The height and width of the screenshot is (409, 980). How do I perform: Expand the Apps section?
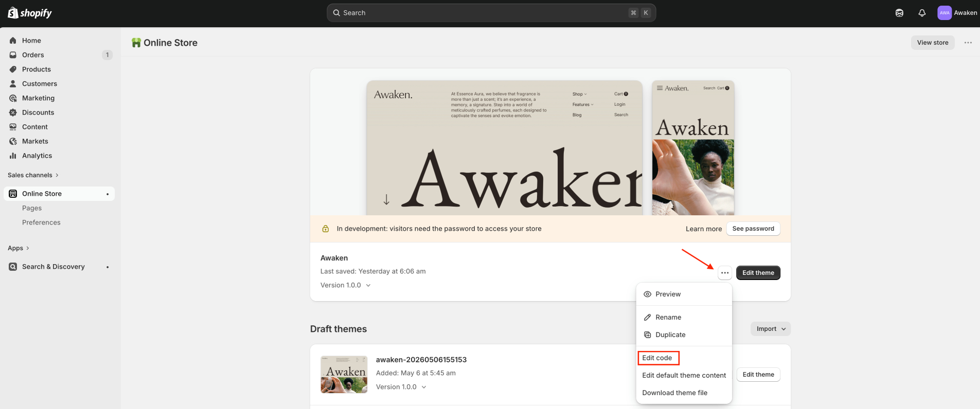[19, 248]
